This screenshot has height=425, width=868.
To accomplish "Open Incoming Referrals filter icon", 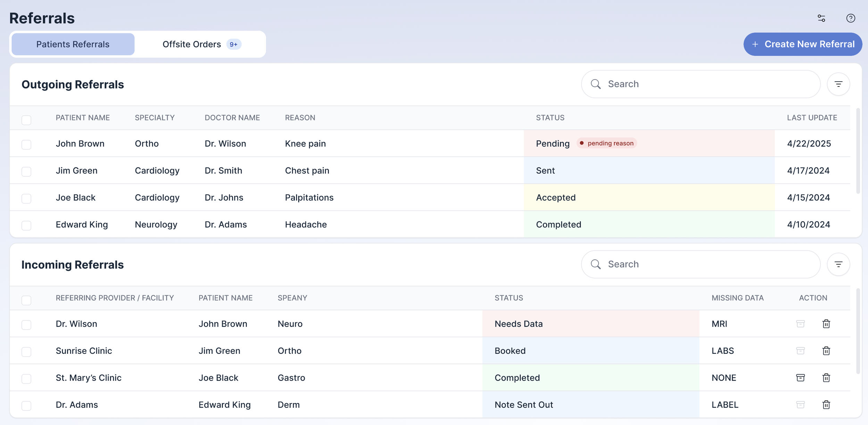I will coord(838,264).
